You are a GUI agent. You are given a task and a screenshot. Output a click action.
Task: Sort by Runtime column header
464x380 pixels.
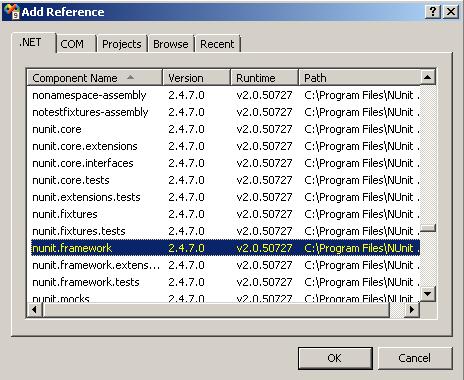click(264, 78)
